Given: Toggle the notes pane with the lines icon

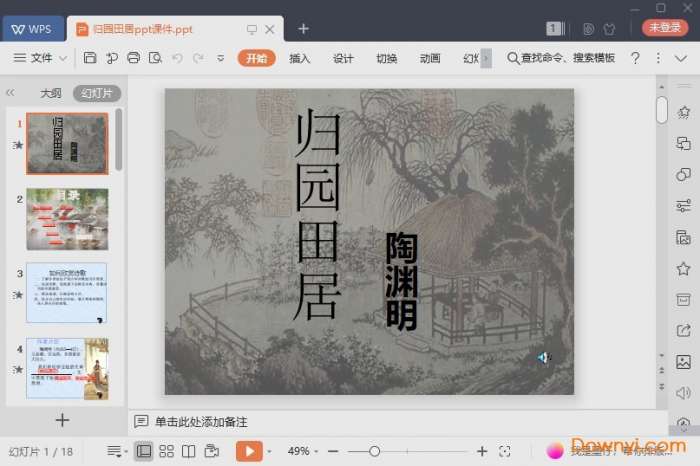Looking at the screenshot, I should pyautogui.click(x=117, y=451).
